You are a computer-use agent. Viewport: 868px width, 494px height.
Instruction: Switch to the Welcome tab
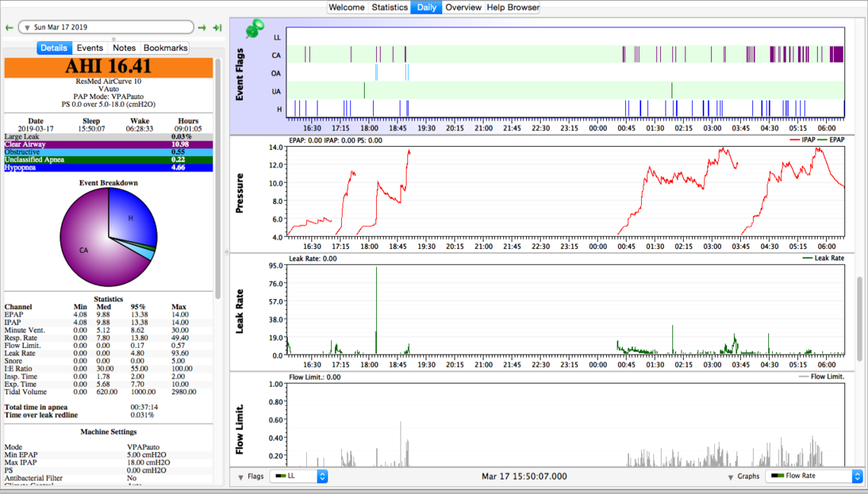(x=346, y=7)
